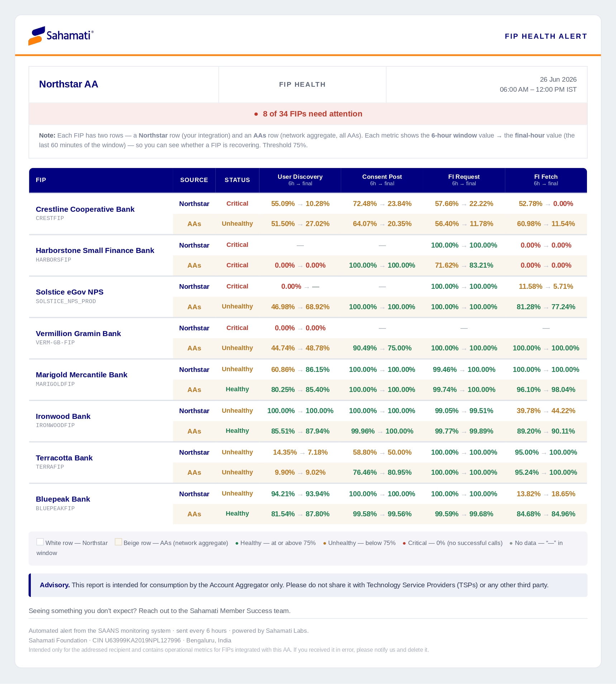Select the User Discovery column header
This screenshot has height=684, width=616.
(300, 180)
